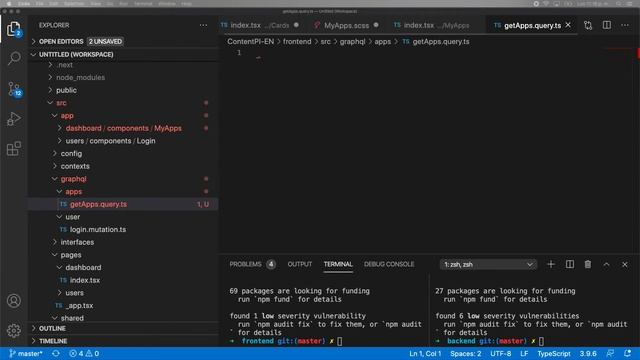Image resolution: width=640 pixels, height=360 pixels.
Task: Change end of line sequence LF
Action: [x=524, y=353]
